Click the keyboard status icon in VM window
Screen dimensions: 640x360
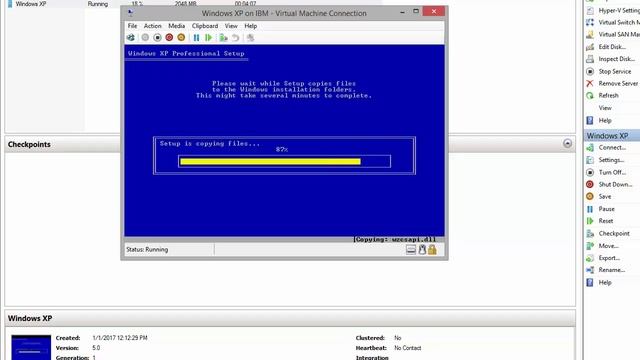pyautogui.click(x=411, y=249)
